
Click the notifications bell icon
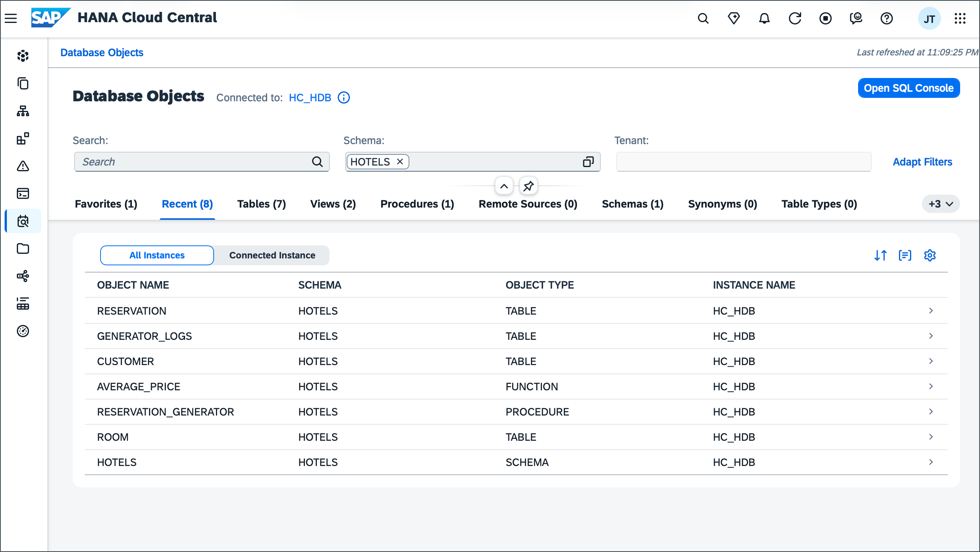(x=764, y=18)
